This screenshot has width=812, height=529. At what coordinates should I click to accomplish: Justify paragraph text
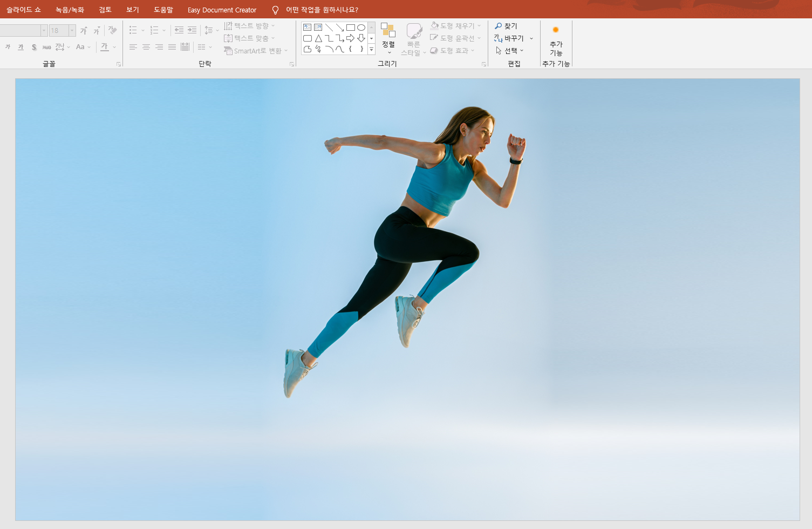click(172, 47)
